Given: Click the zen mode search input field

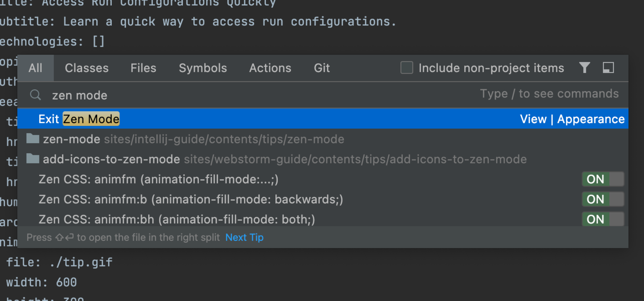Looking at the screenshot, I should [x=323, y=95].
